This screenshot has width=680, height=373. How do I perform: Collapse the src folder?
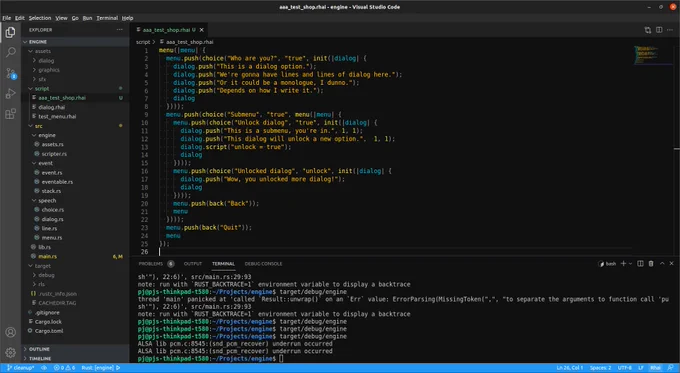point(75,126)
